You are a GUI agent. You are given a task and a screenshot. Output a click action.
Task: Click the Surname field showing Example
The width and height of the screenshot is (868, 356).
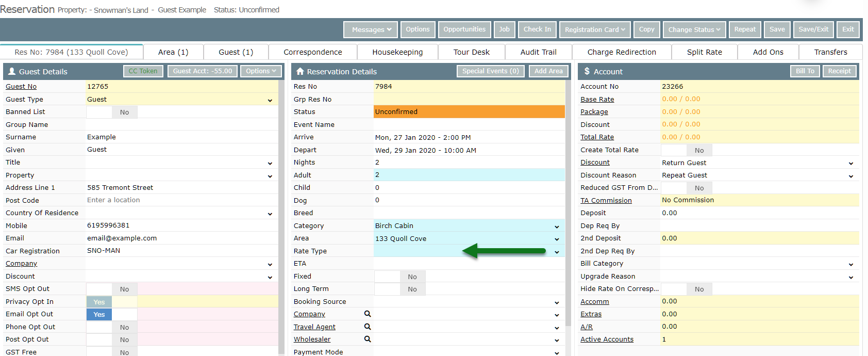[x=182, y=137]
